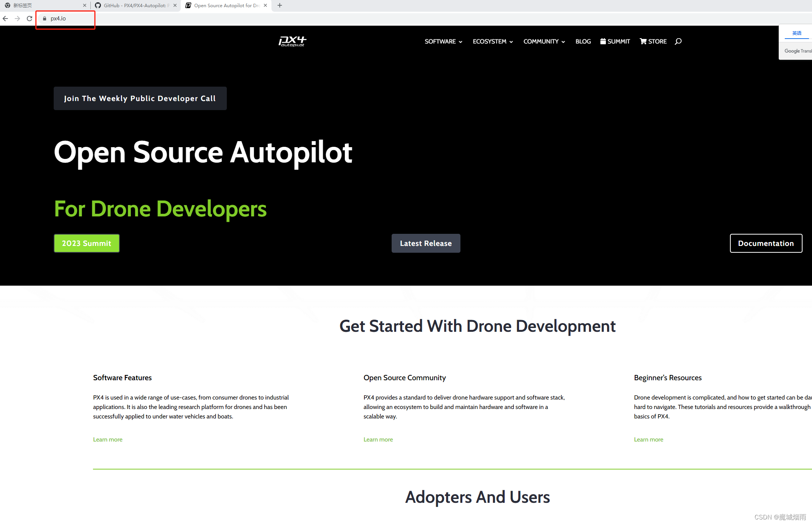Expand the COMMUNITY menu
This screenshot has height=524, width=812.
[544, 41]
